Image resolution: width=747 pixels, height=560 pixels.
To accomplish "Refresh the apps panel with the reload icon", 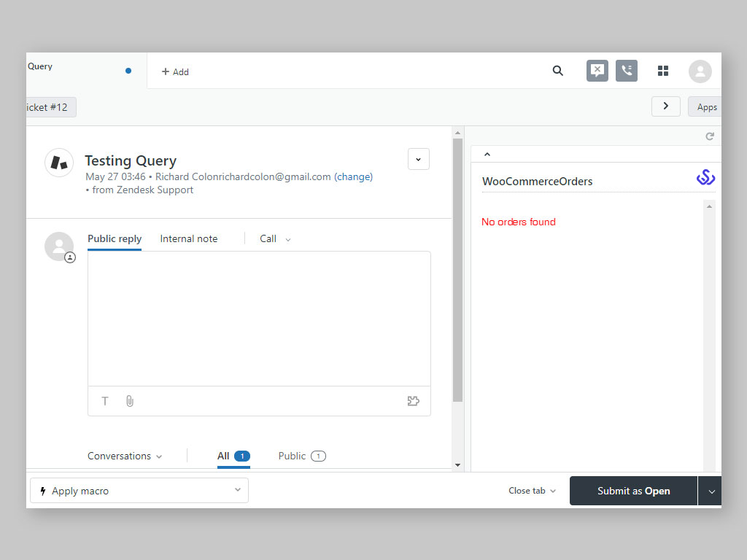I will 710,136.
